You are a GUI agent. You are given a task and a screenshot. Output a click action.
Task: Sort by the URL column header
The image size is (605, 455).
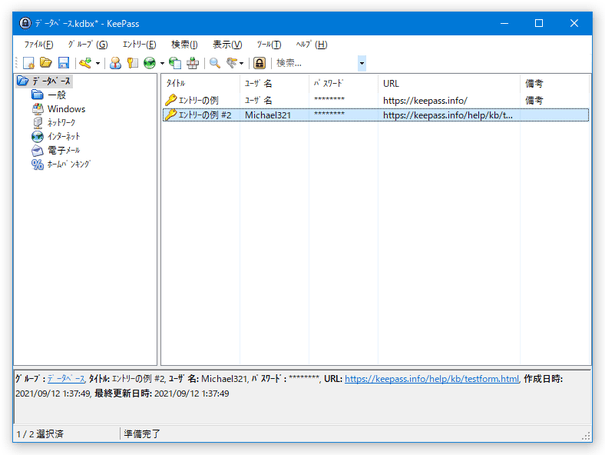[x=449, y=83]
